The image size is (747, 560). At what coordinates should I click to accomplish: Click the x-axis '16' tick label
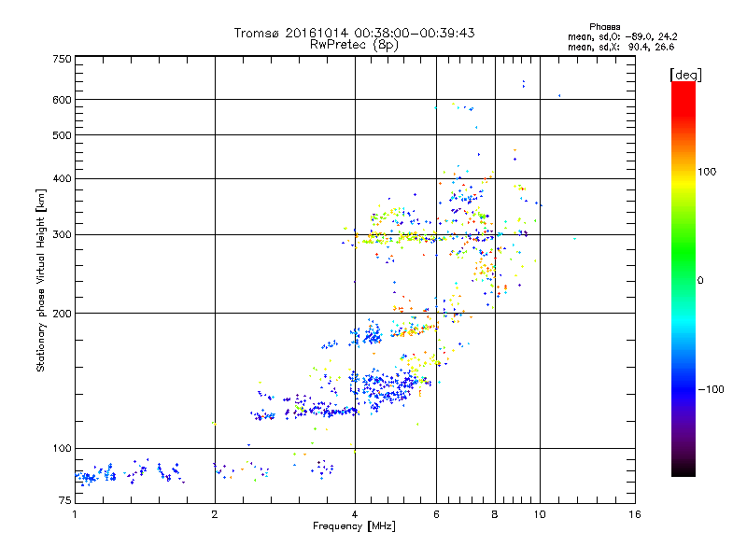point(635,514)
